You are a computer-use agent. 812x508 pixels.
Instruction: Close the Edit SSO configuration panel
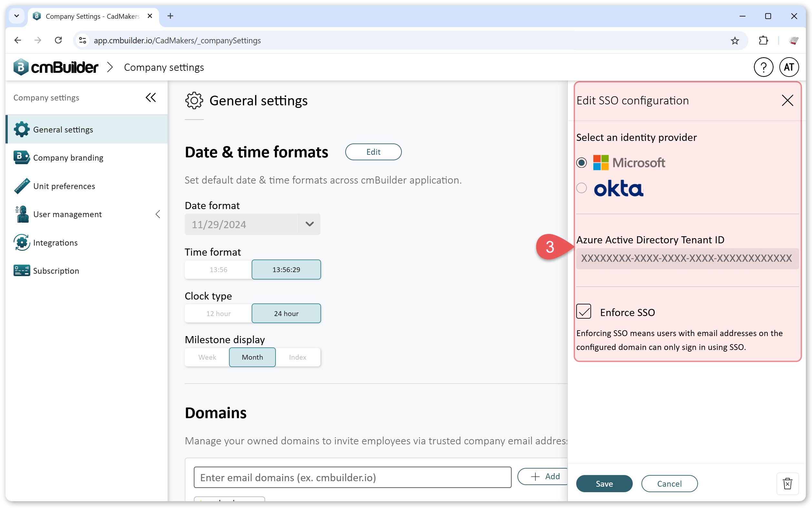(x=787, y=100)
